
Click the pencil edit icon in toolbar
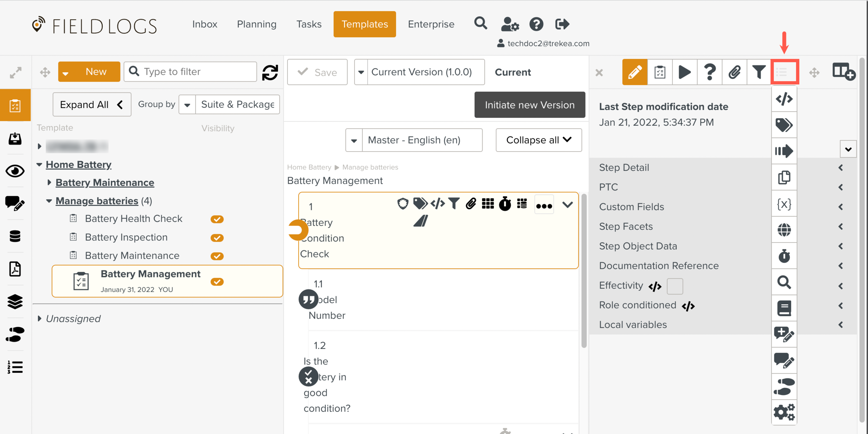click(634, 72)
